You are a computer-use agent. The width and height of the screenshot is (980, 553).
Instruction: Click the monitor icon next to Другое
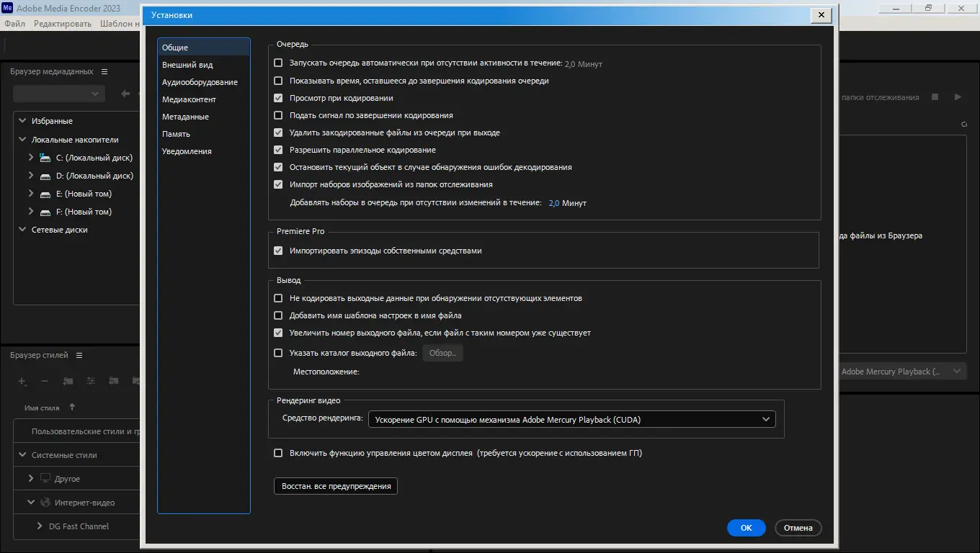pyautogui.click(x=45, y=479)
